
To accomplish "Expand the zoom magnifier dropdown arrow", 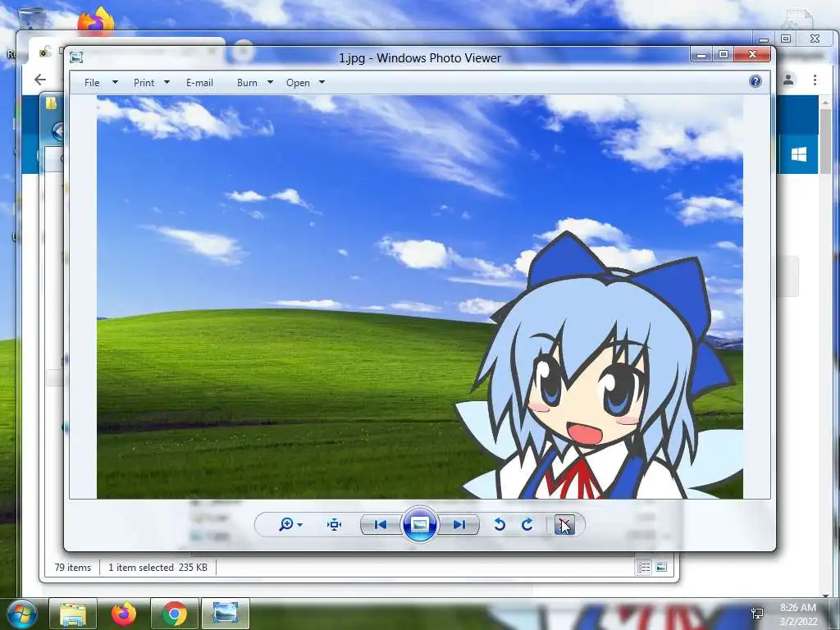I will click(300, 525).
